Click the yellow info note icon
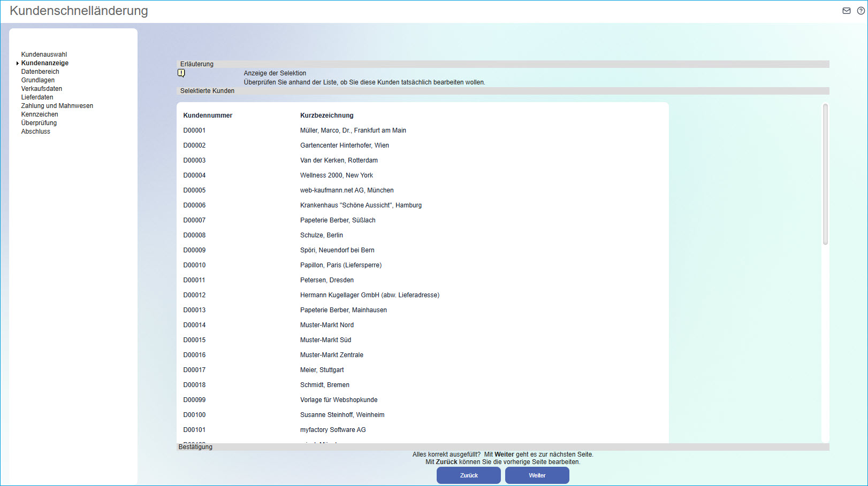The height and width of the screenshot is (486, 868). (x=181, y=73)
